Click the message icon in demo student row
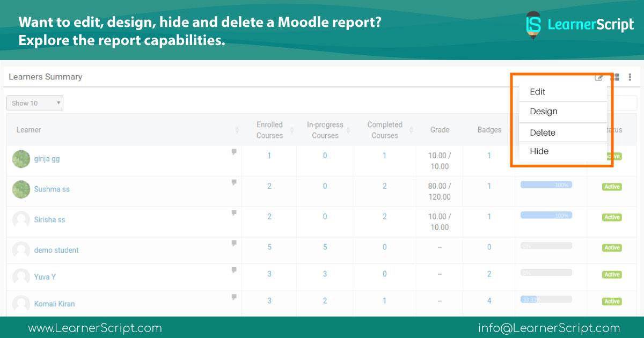The height and width of the screenshot is (338, 644). tap(234, 244)
